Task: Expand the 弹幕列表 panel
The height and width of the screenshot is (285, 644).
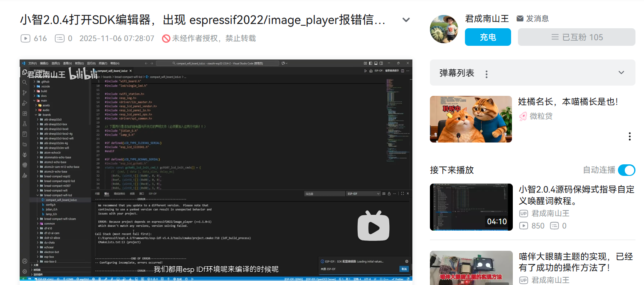Action: 621,73
